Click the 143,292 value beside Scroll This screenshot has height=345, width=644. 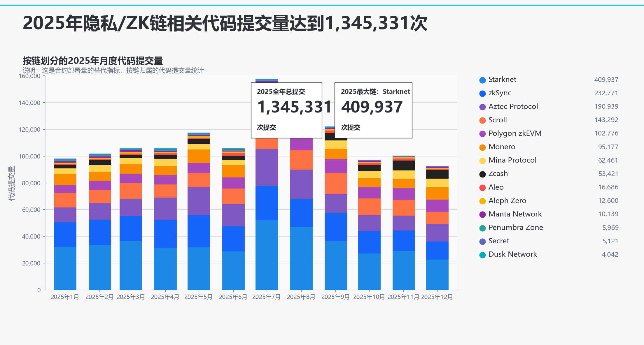(606, 120)
